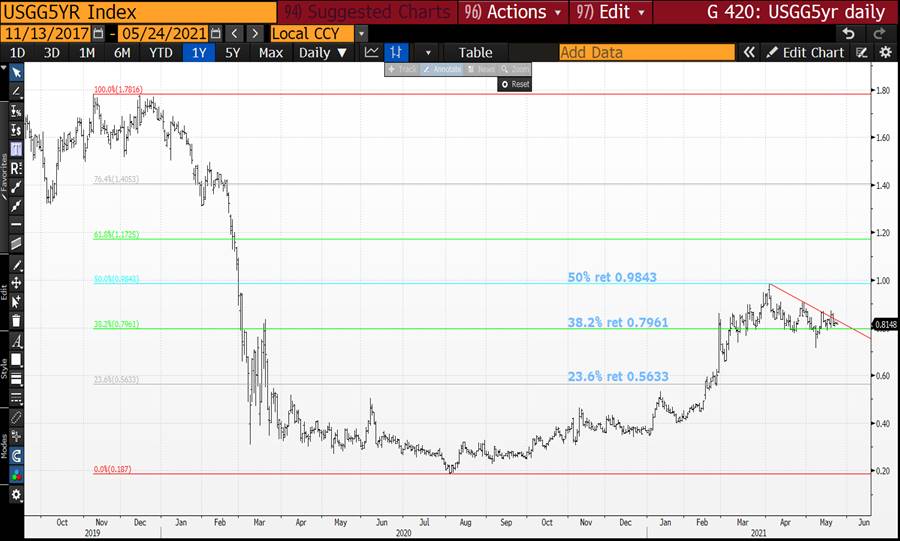Open chart settings gear icon
This screenshot has height=541, width=900.
tap(16, 494)
